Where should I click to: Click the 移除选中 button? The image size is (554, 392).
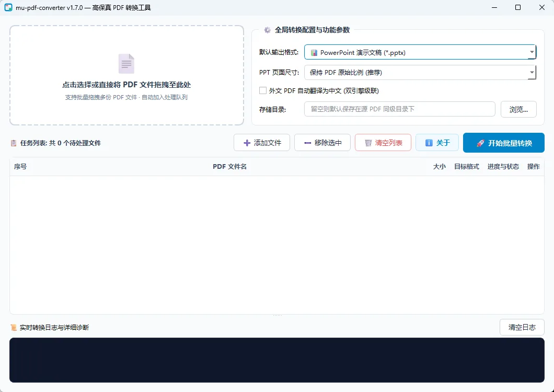click(322, 143)
